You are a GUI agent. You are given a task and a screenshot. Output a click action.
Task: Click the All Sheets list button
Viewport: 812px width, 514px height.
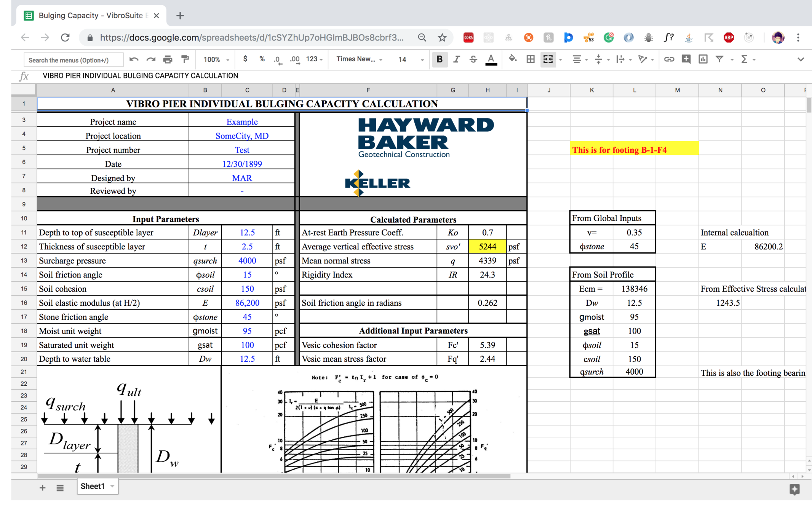(60, 488)
